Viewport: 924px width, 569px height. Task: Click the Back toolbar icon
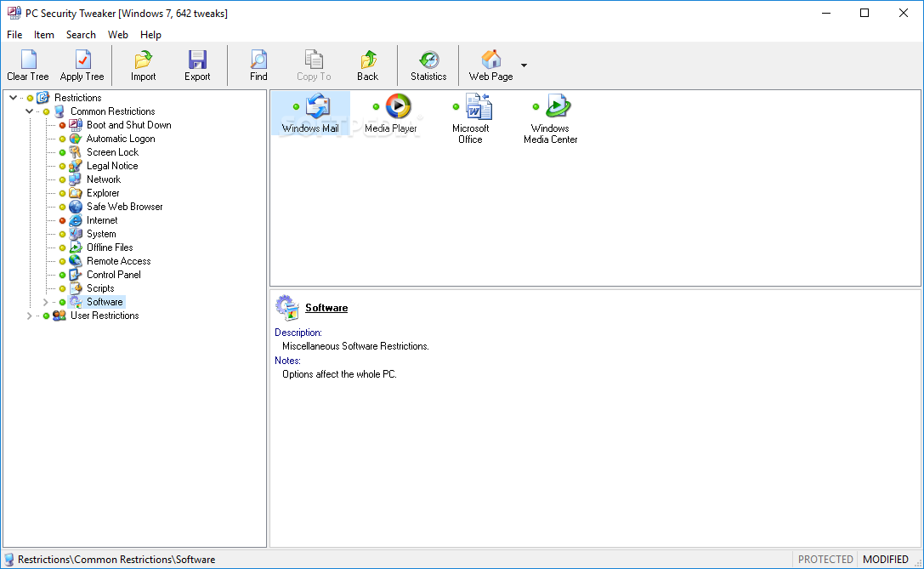click(x=368, y=60)
